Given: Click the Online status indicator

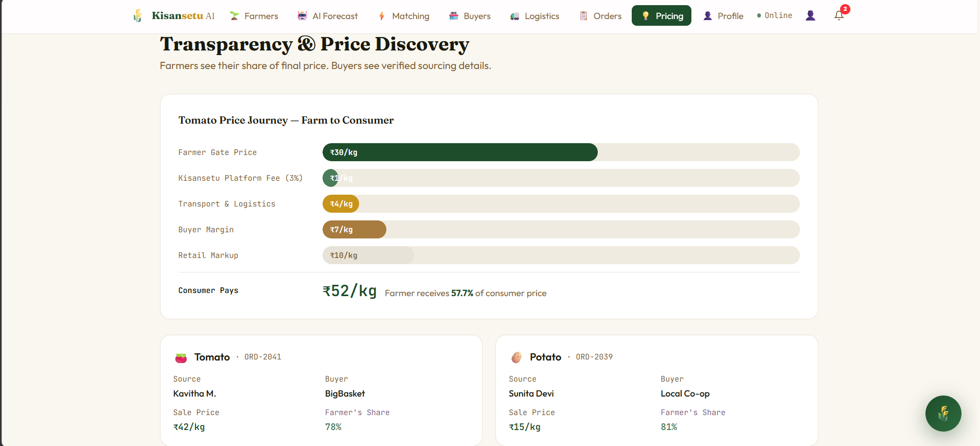Looking at the screenshot, I should (774, 15).
